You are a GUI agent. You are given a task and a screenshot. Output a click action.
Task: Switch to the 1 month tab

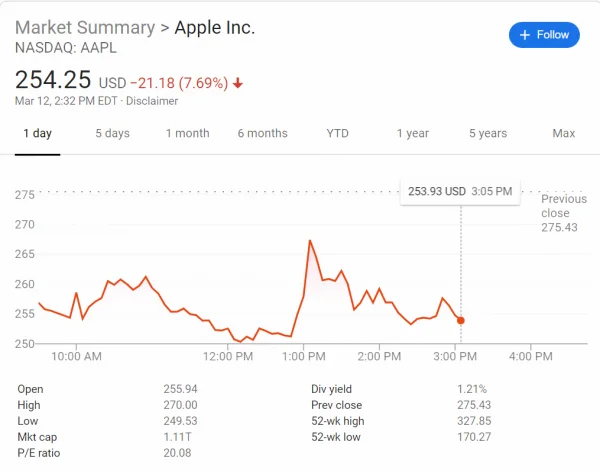(188, 134)
